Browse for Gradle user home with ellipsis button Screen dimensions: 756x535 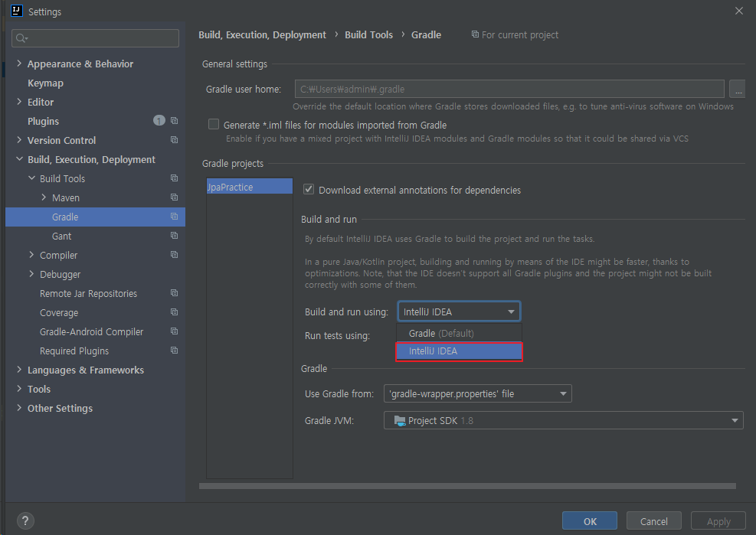click(737, 89)
